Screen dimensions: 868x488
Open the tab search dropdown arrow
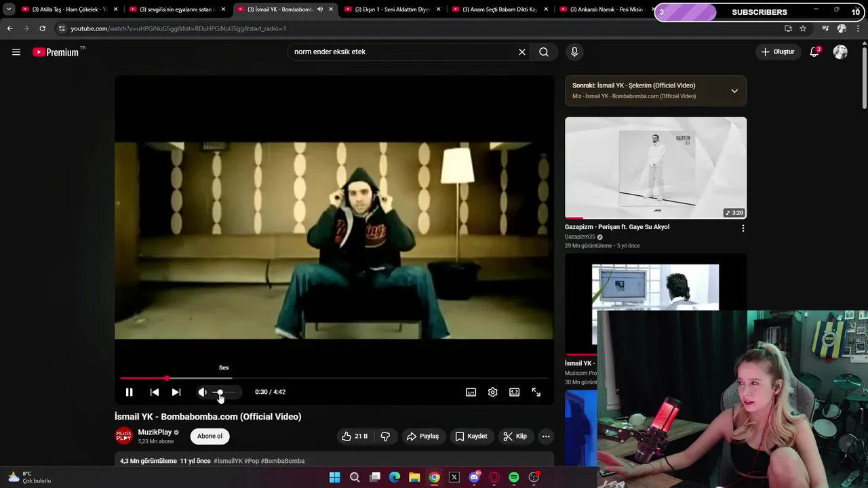coord(9,9)
